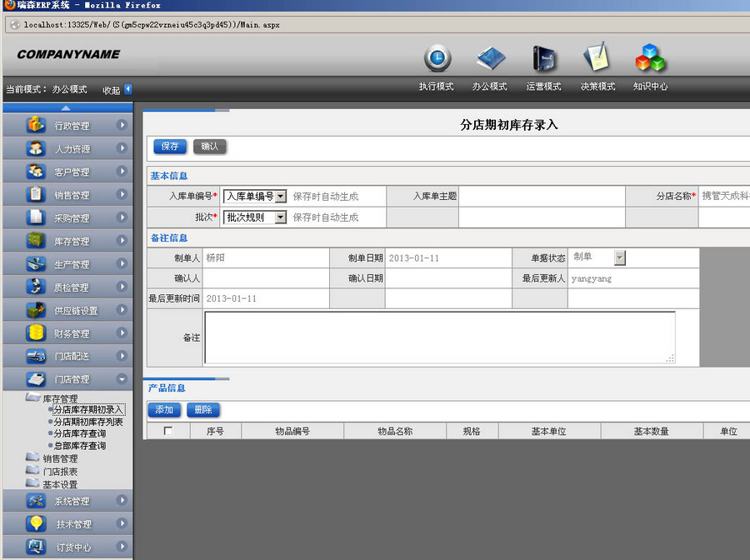Click the 库存管理 tree folder icon
This screenshot has height=560, width=750.
[x=32, y=397]
